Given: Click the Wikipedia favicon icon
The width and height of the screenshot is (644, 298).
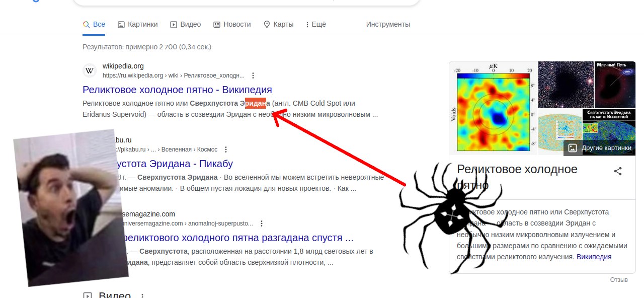Looking at the screenshot, I should [x=90, y=70].
